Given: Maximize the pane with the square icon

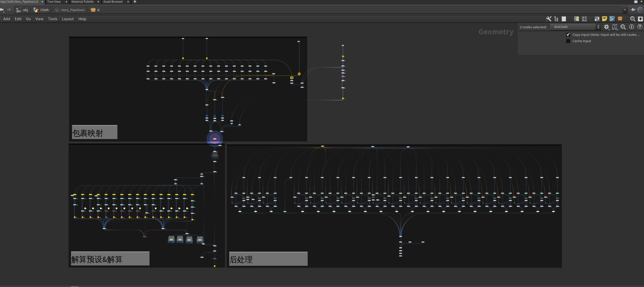Looking at the screenshot, I should point(636,2).
